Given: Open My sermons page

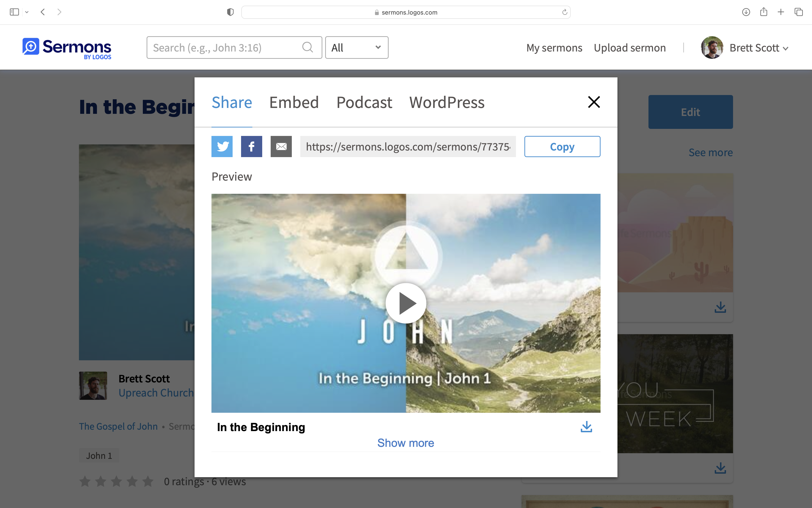Looking at the screenshot, I should 554,48.
